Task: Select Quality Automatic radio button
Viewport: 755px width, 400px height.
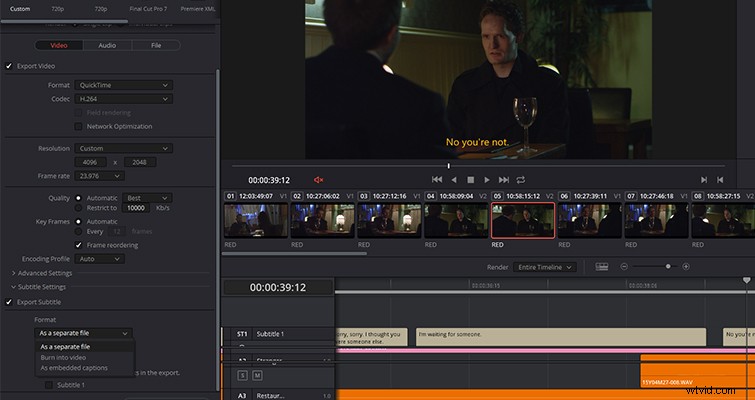Action: click(x=78, y=198)
